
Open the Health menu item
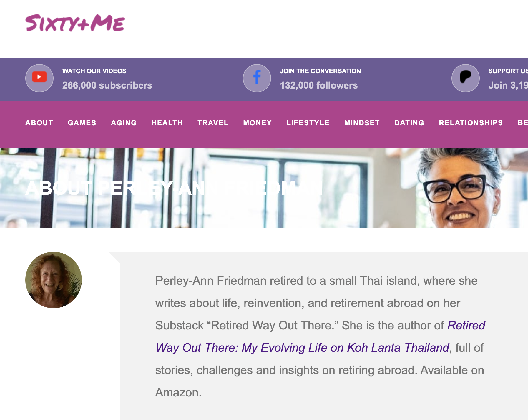pyautogui.click(x=167, y=123)
